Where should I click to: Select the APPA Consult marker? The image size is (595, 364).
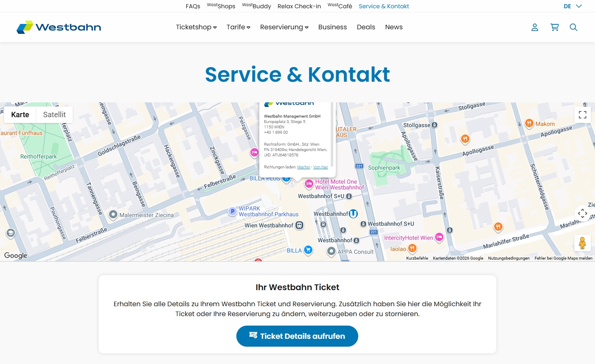click(331, 251)
